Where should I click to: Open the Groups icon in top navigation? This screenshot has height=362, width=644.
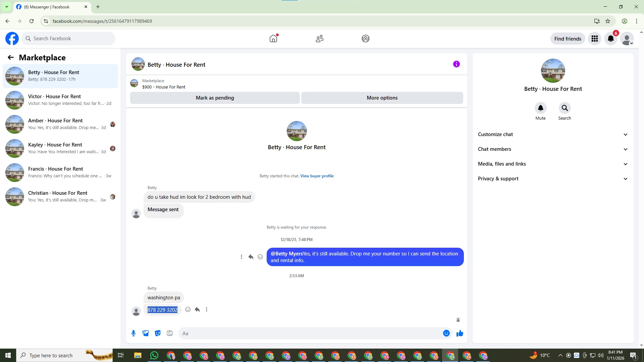click(x=366, y=39)
